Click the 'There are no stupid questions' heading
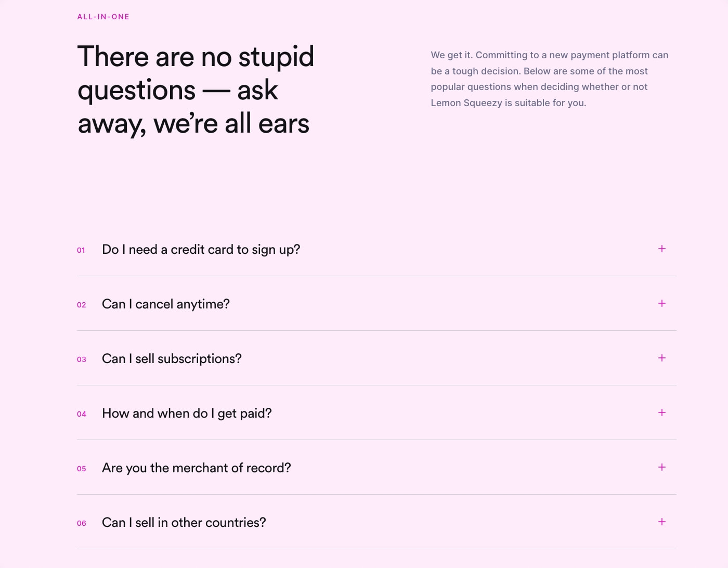 point(196,90)
